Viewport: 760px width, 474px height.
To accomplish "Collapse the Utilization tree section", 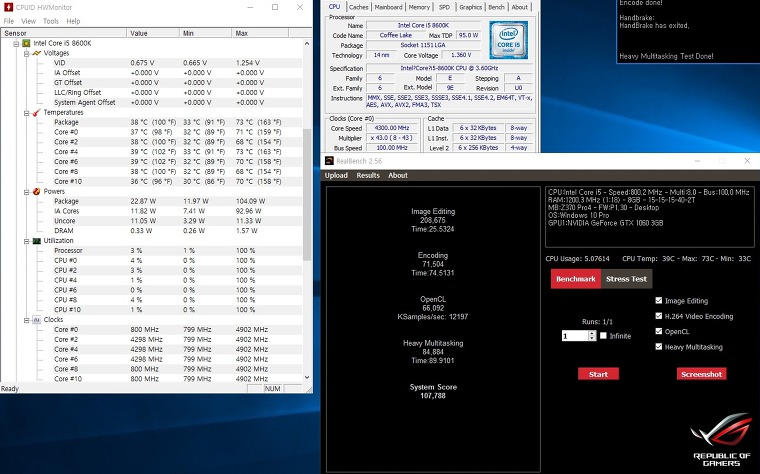I will [27, 241].
